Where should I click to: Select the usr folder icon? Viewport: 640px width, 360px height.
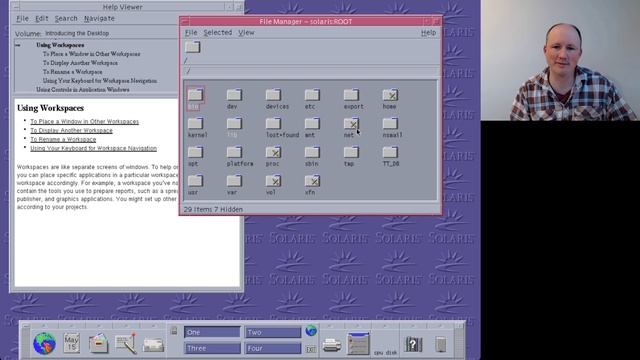[x=195, y=181]
